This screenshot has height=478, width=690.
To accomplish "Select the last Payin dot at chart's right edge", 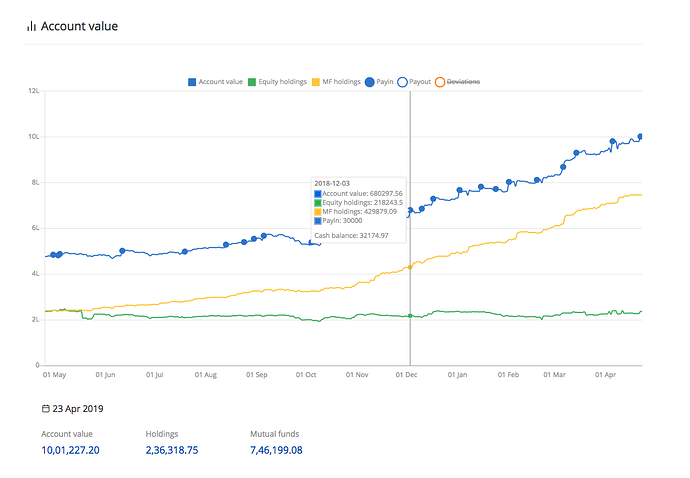I will click(641, 136).
